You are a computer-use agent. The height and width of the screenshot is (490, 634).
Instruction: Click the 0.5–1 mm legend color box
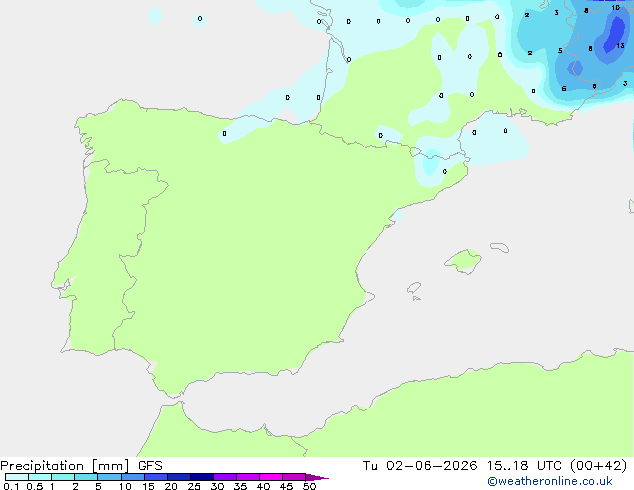(x=40, y=477)
